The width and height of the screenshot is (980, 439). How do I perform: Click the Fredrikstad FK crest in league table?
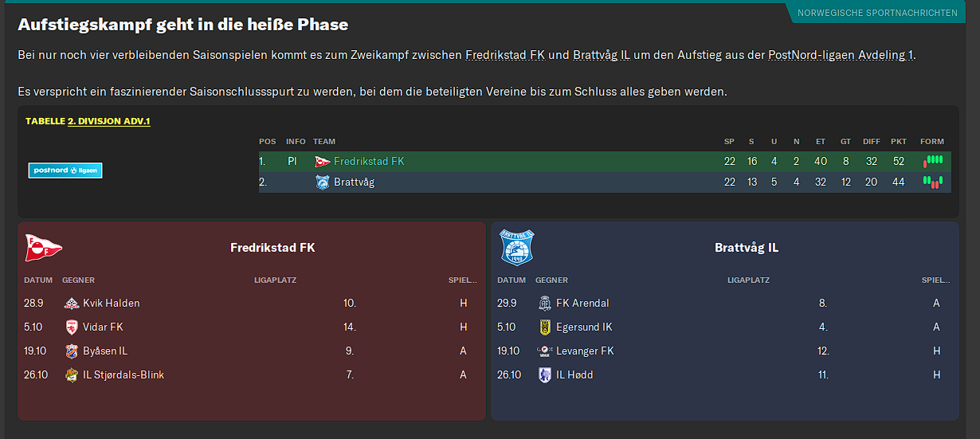point(322,162)
